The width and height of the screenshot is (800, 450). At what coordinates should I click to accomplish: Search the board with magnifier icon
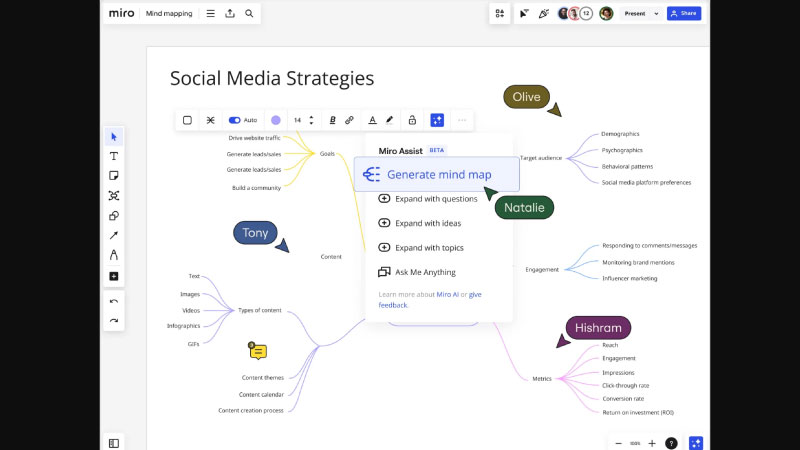(249, 14)
